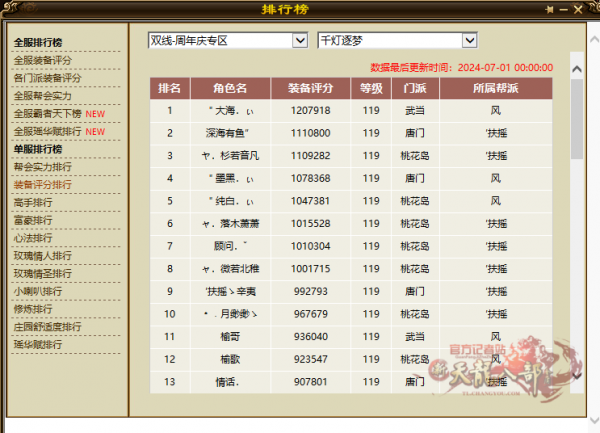This screenshot has height=433, width=600.
Task: Open 全服装备评分 ranking
Action: click(42, 60)
